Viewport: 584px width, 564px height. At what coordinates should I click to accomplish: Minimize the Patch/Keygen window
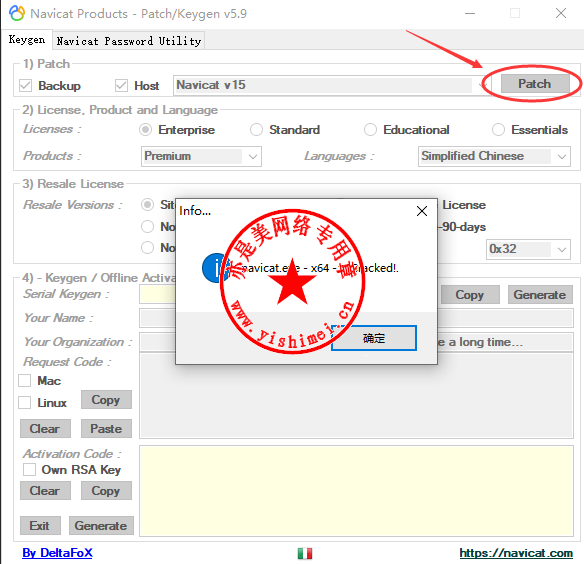click(x=470, y=13)
